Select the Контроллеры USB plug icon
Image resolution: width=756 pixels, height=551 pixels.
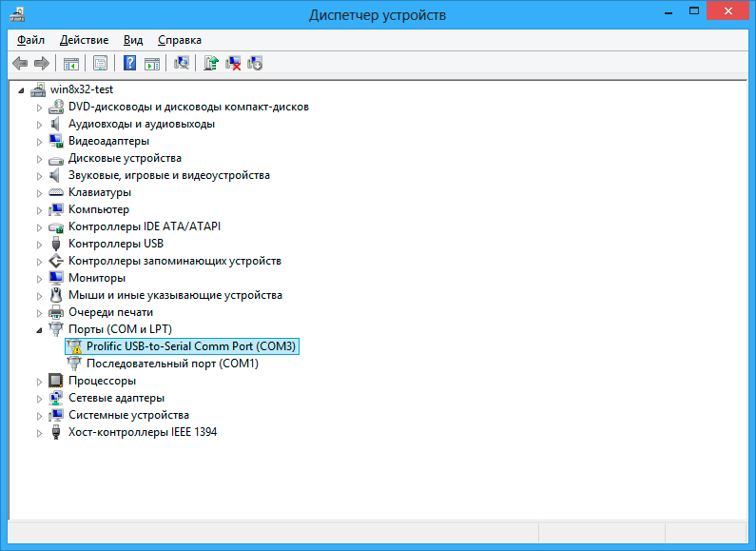(56, 244)
